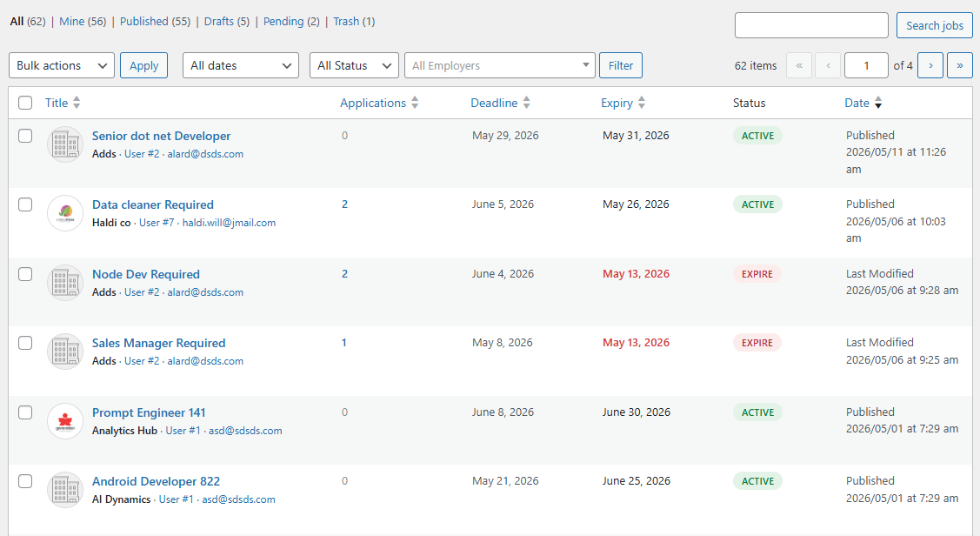Open haldi.will@jmail.com email link
This screenshot has width=980, height=536.
tap(229, 223)
